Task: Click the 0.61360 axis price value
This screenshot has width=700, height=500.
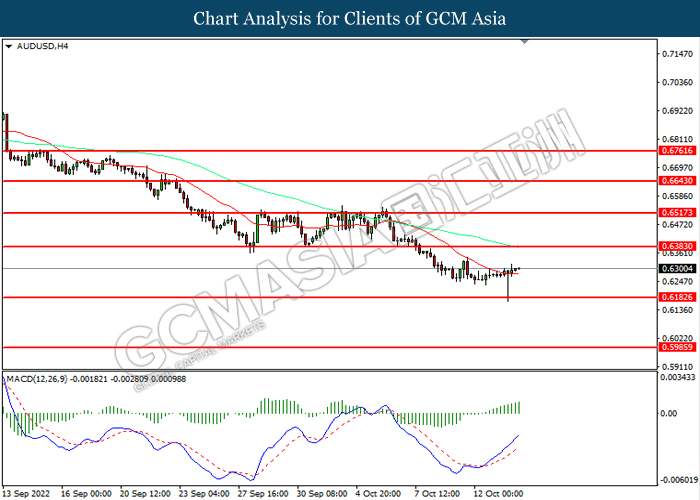Action: pyautogui.click(x=677, y=310)
